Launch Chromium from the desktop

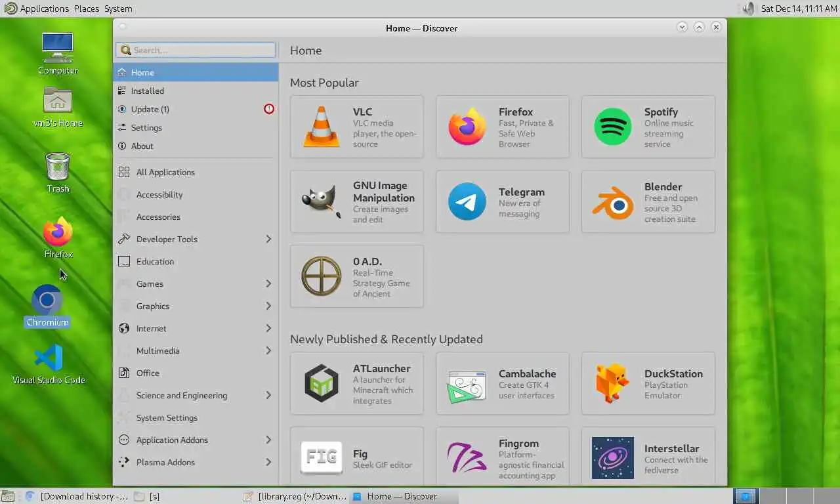coord(47,301)
